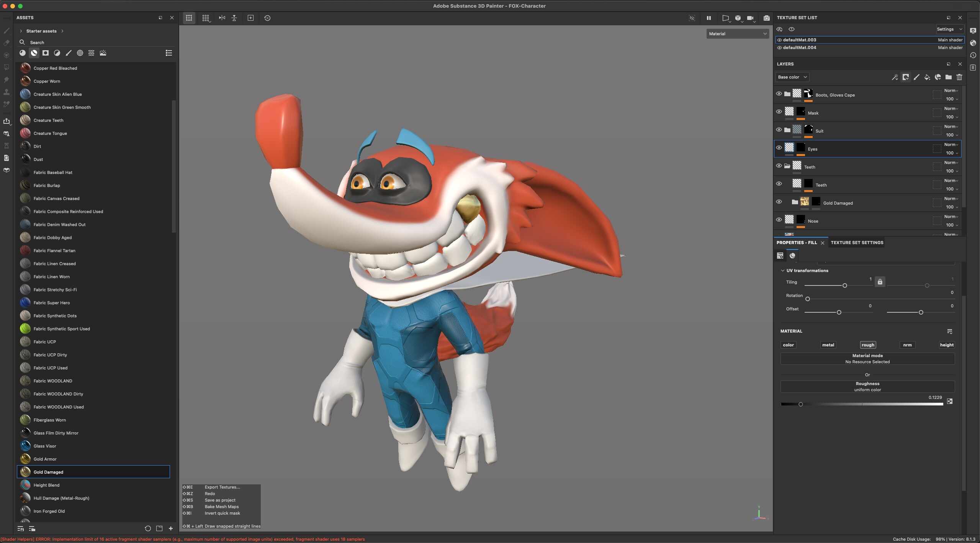Viewport: 980px width, 543px height.
Task: Toggle the color channel button
Action: pyautogui.click(x=789, y=345)
